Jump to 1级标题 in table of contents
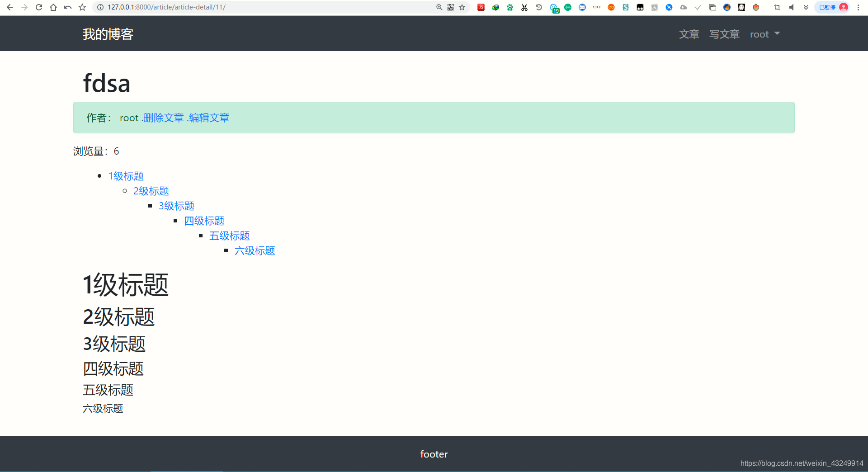The image size is (868, 472). point(126,176)
